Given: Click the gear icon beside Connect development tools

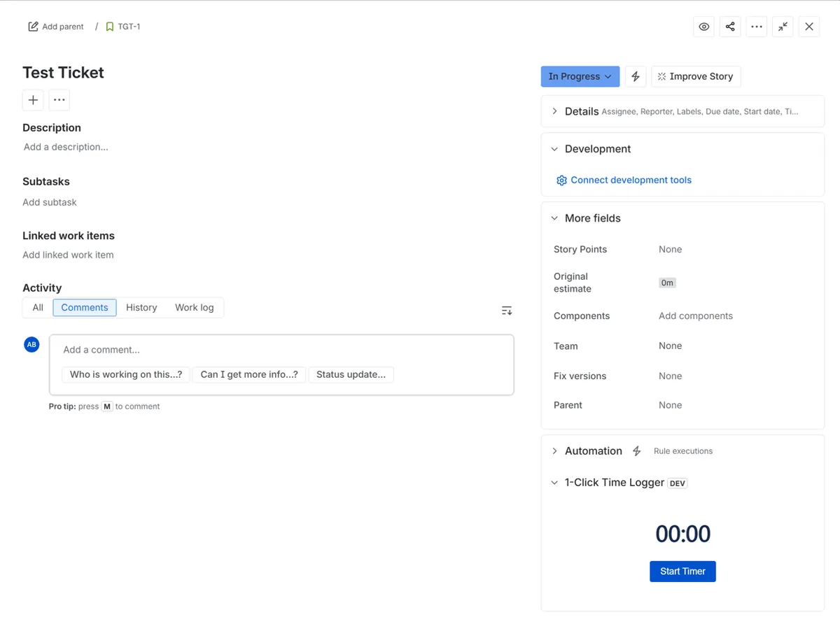Looking at the screenshot, I should 561,180.
